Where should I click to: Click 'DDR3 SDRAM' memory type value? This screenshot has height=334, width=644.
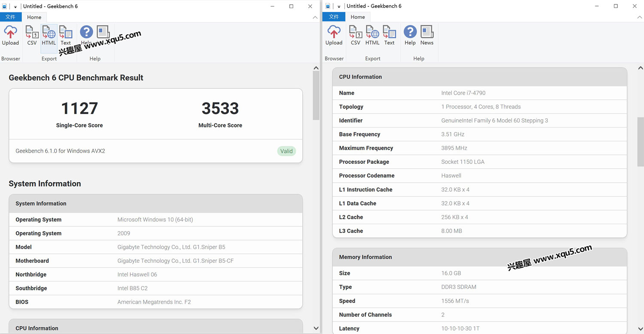click(x=459, y=287)
